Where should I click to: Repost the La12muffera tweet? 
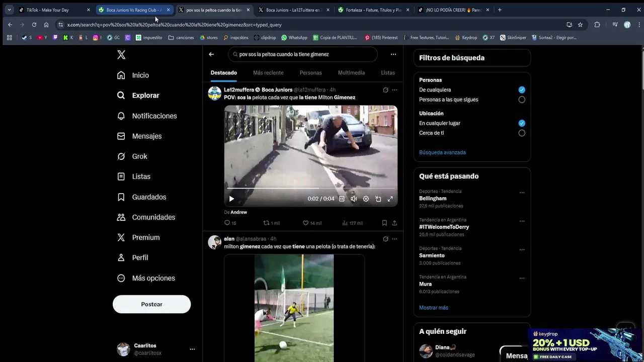pos(272,223)
